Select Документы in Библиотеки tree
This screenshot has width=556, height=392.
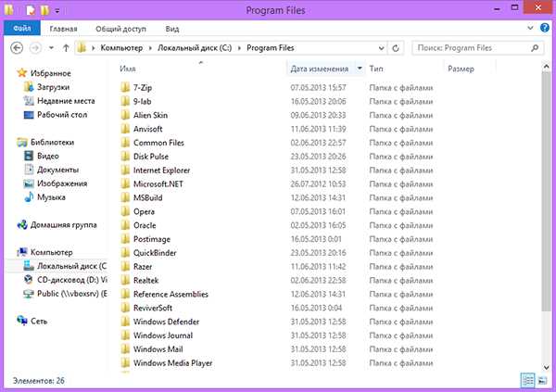57,170
